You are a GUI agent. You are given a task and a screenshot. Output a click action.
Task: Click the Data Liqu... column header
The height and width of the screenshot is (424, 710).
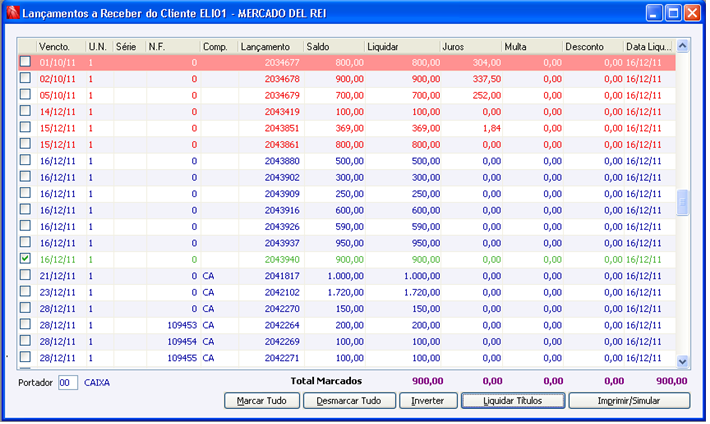[x=649, y=47]
